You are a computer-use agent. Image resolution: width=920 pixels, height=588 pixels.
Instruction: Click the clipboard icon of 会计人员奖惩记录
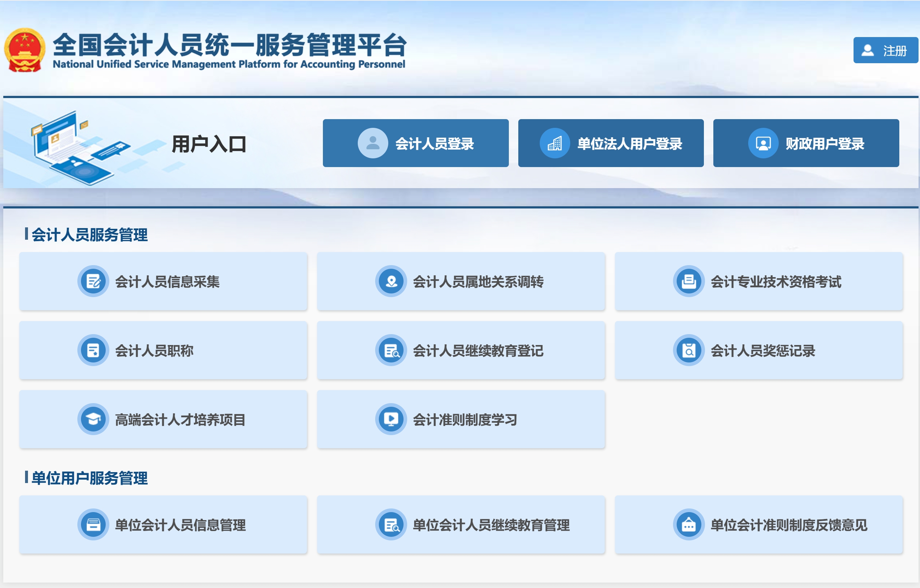[689, 350]
